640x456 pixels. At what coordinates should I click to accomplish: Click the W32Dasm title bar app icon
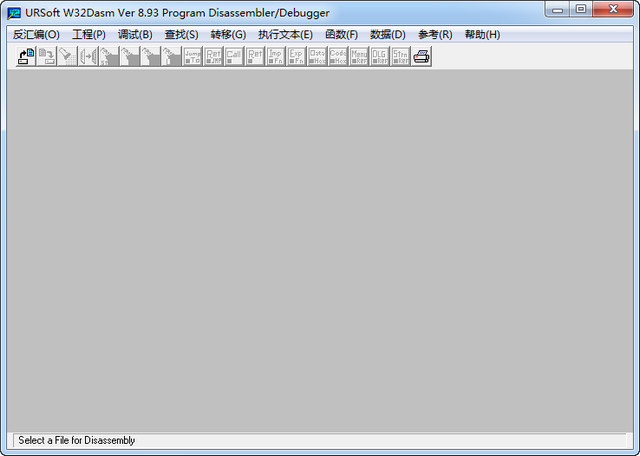(14, 12)
